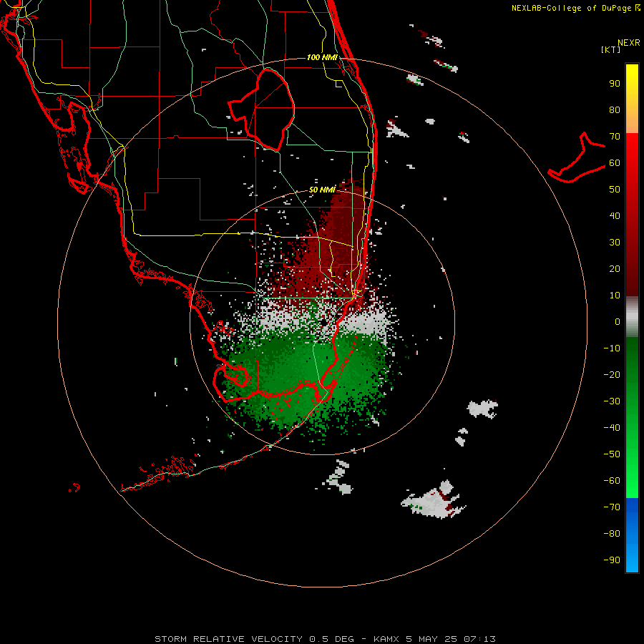The width and height of the screenshot is (644, 644).
Task: Pick the gray zero-velocity segment of the color bar
Action: 632,317
